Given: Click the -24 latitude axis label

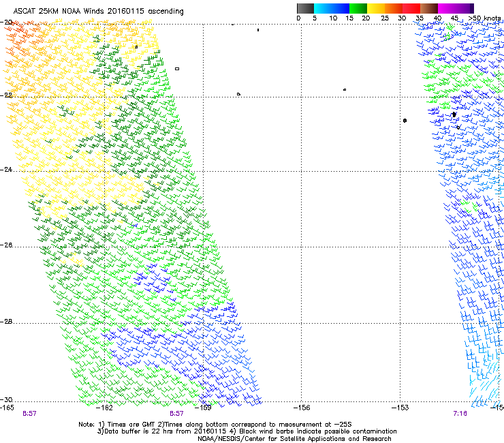Looking at the screenshot, I should pos(6,170).
